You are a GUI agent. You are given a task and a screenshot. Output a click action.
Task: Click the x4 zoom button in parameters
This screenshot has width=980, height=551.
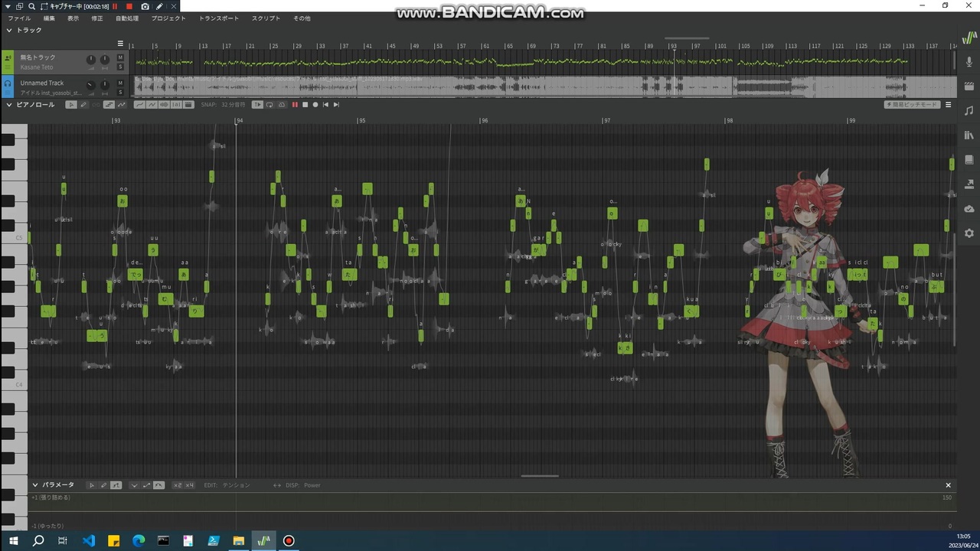189,485
